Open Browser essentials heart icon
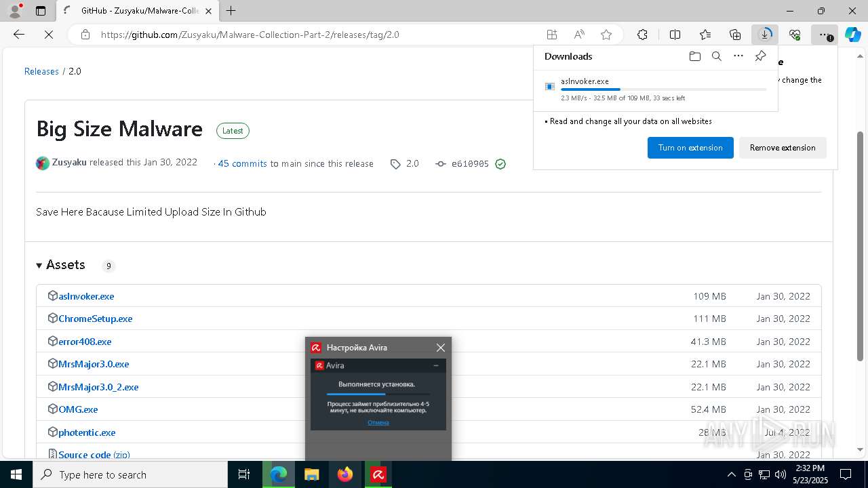 click(x=795, y=35)
